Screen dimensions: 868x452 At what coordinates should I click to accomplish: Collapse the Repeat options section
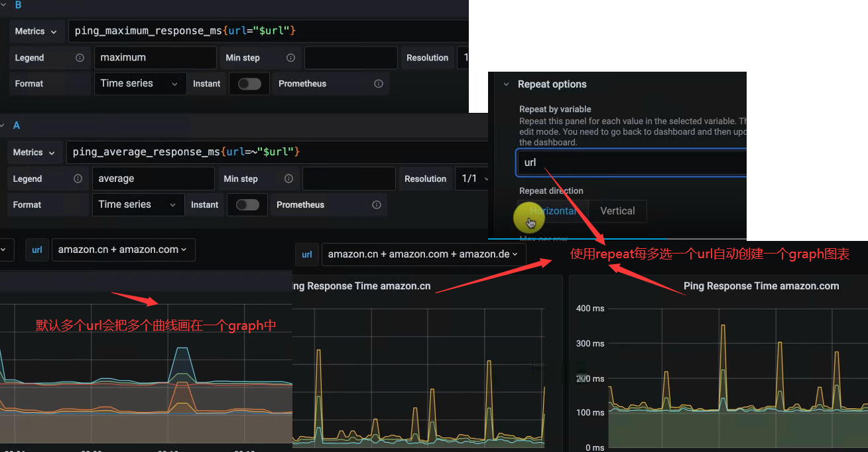point(506,84)
